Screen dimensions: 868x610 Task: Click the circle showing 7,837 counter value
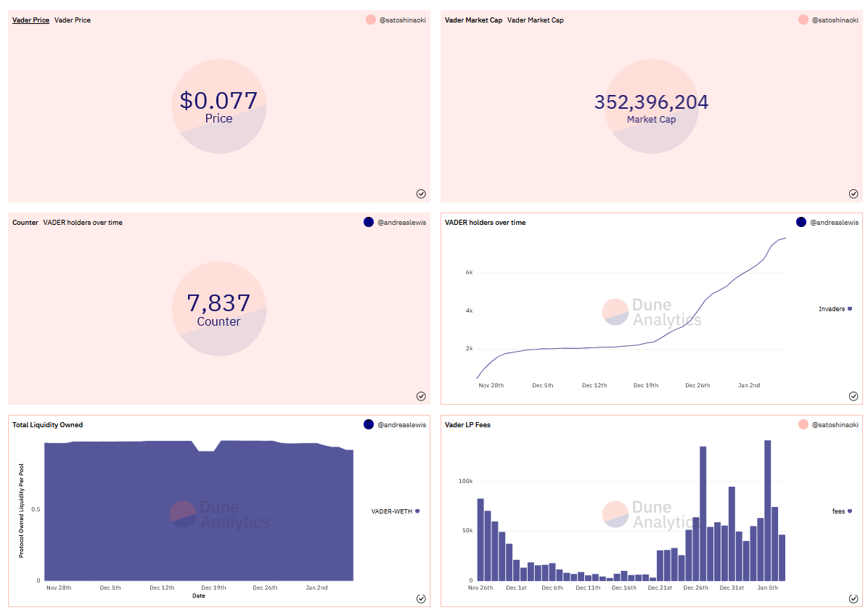point(219,310)
